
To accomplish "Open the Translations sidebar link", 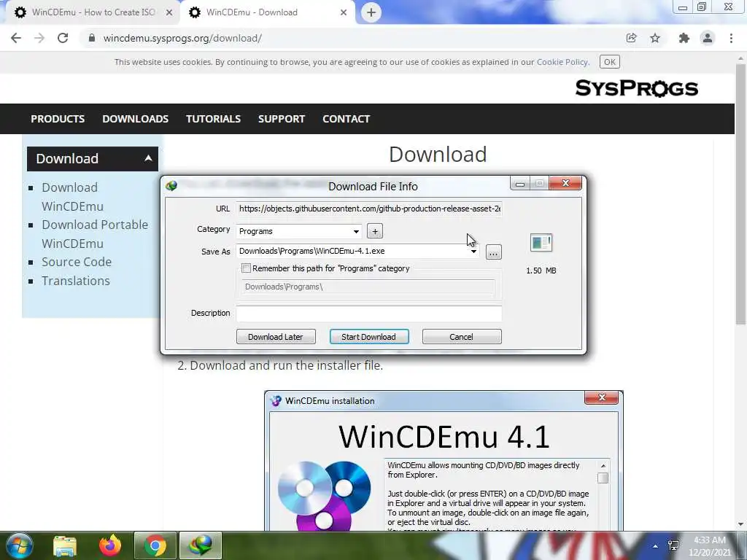I will 76,281.
